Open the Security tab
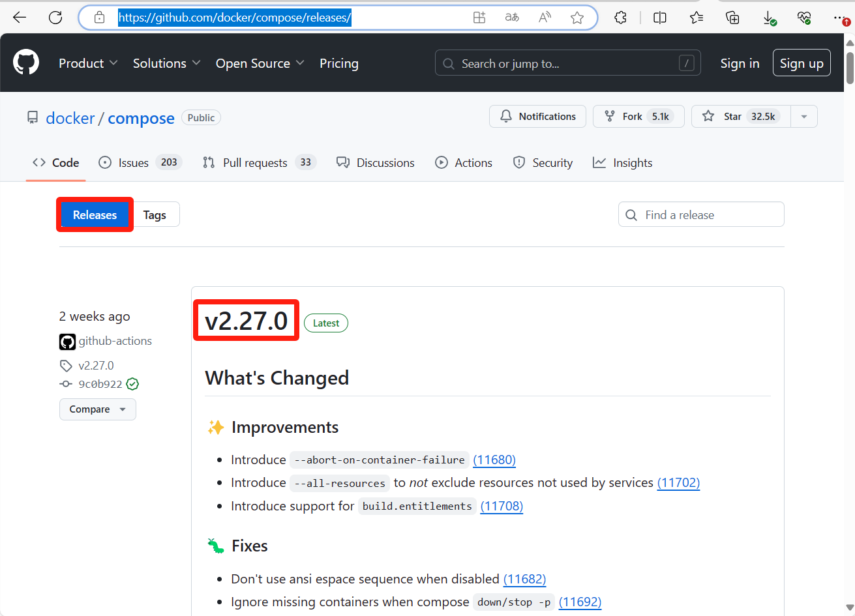The width and height of the screenshot is (855, 616). point(543,163)
